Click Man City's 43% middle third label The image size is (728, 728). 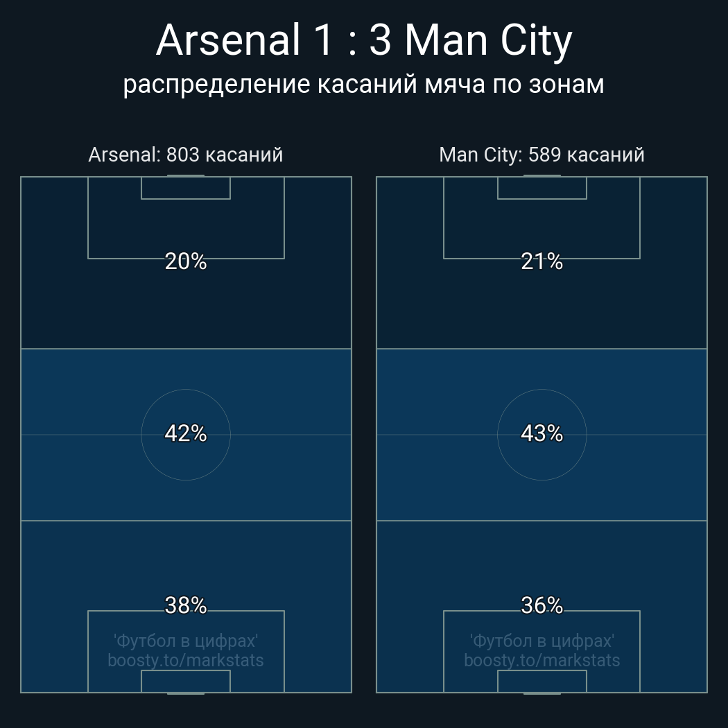(541, 433)
